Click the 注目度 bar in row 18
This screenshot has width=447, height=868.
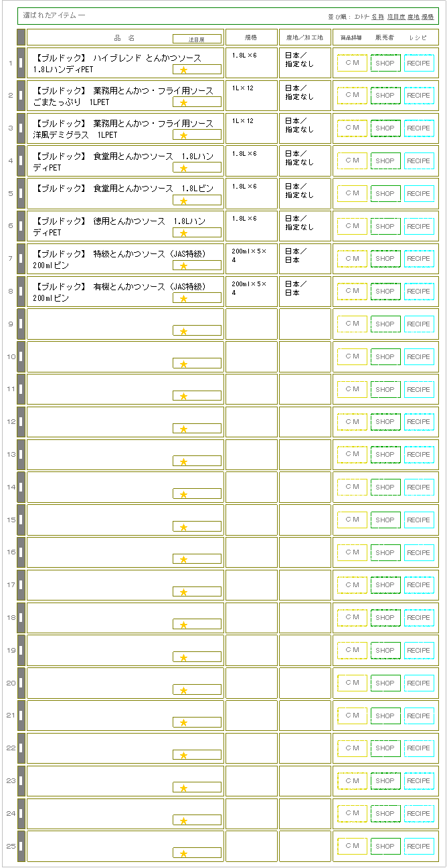pyautogui.click(x=197, y=625)
